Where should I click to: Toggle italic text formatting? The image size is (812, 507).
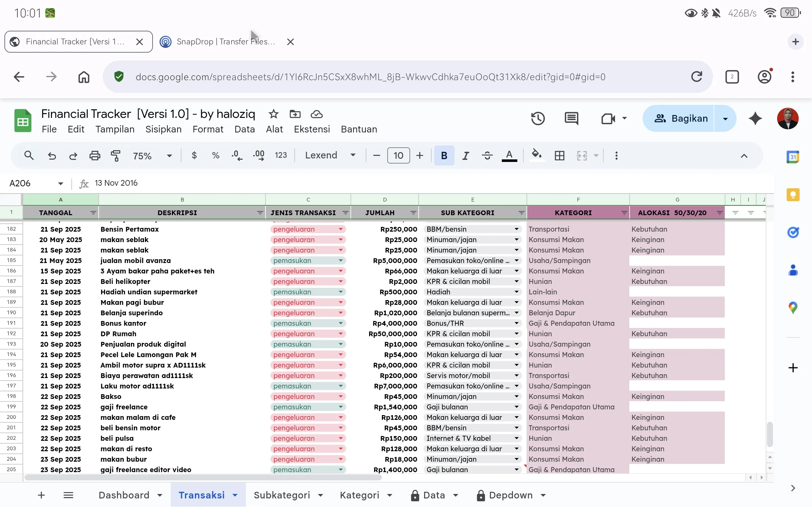pos(465,156)
